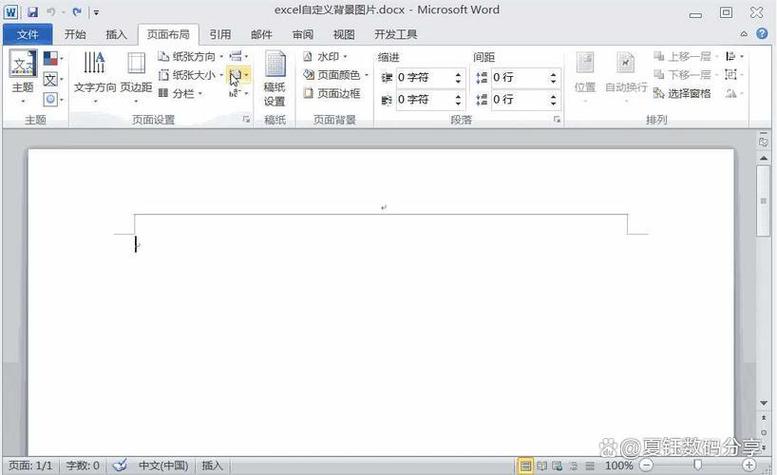This screenshot has width=777, height=475.
Task: Open 页面颜色 page color menu
Action: tap(336, 75)
